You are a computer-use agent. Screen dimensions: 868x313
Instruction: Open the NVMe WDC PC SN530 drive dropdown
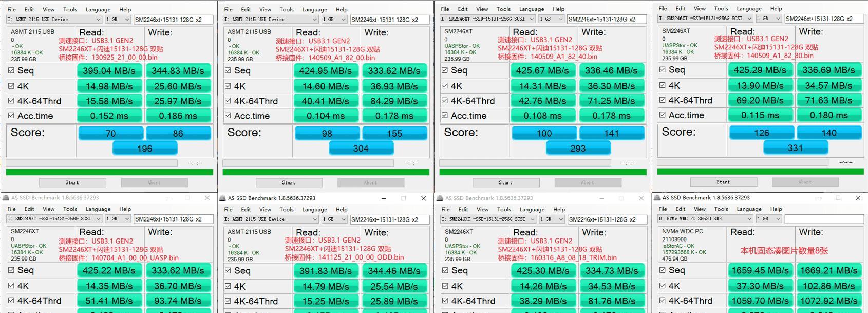705,219
